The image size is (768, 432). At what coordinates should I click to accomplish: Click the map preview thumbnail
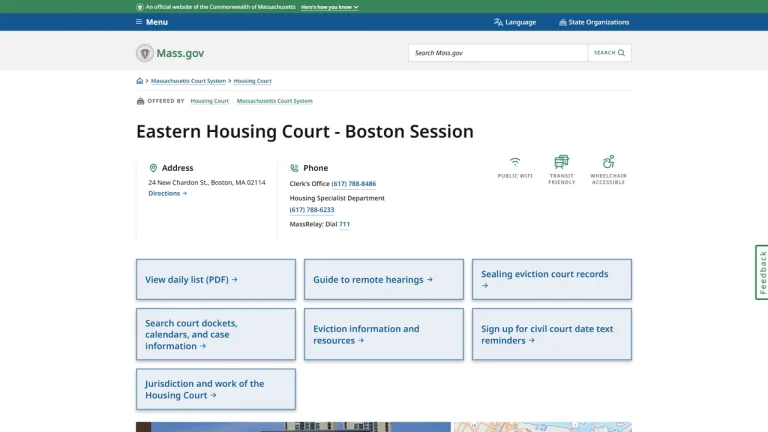coord(542,427)
